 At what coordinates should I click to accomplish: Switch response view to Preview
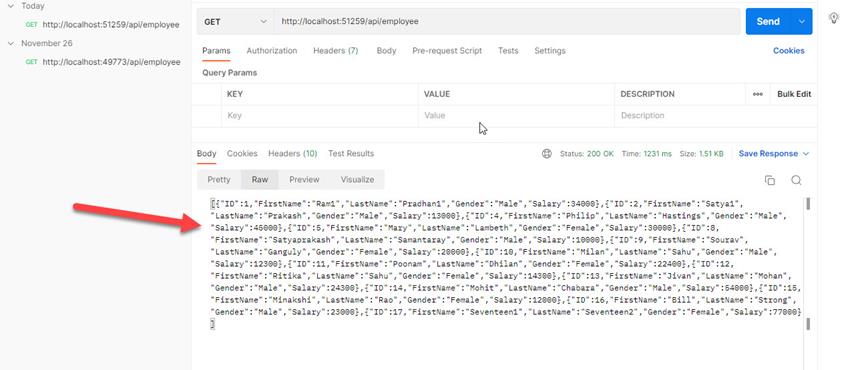click(x=304, y=179)
